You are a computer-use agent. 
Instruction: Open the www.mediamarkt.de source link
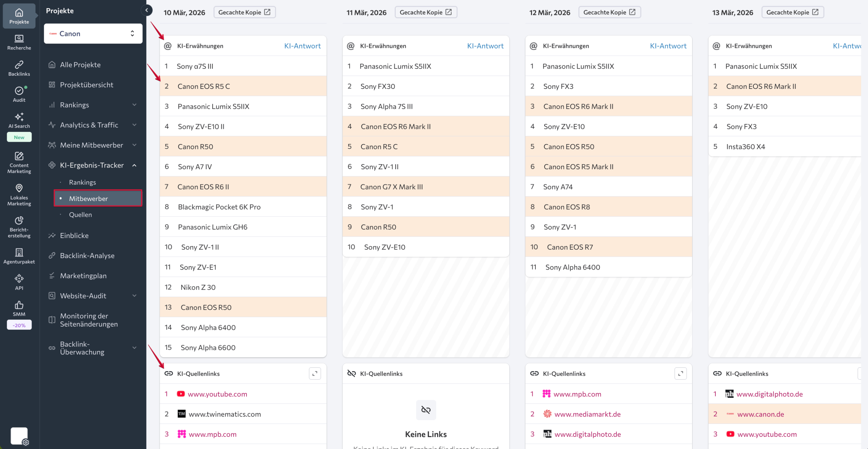[587, 414]
